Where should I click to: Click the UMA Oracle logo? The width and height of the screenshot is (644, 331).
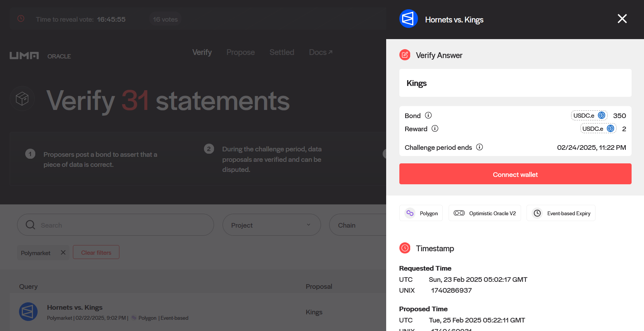[x=40, y=56]
